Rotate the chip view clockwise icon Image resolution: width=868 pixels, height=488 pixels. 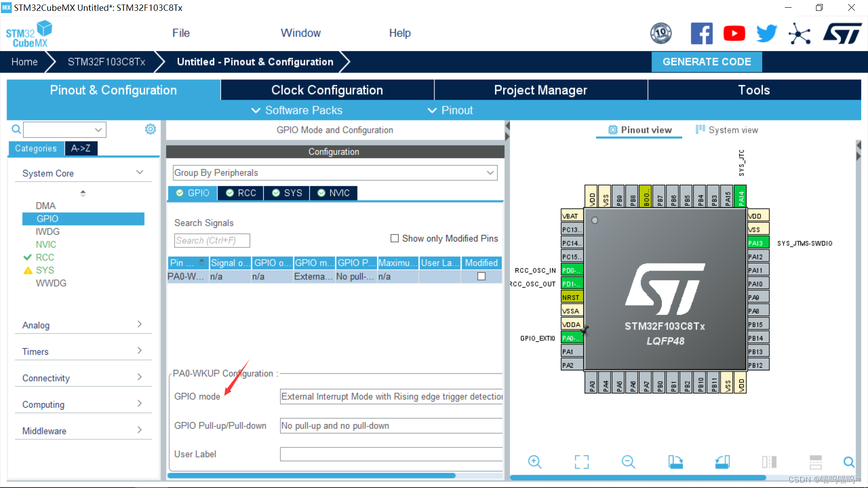pyautogui.click(x=675, y=462)
